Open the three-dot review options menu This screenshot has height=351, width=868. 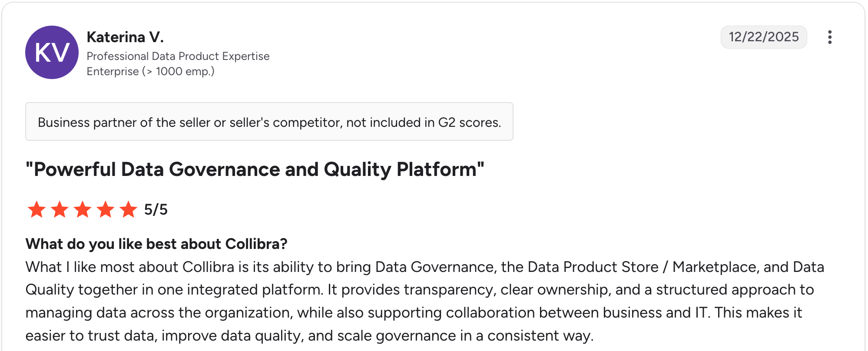click(x=830, y=37)
